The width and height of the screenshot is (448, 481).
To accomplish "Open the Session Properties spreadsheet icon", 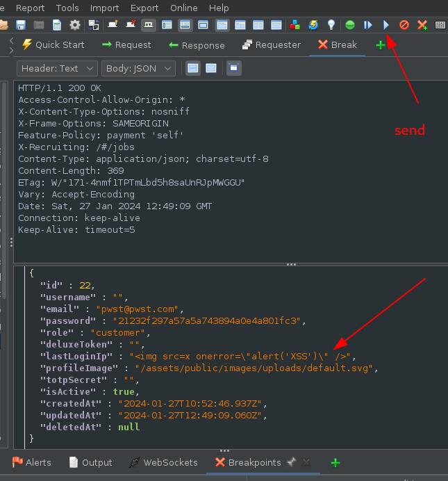I will coord(57,25).
